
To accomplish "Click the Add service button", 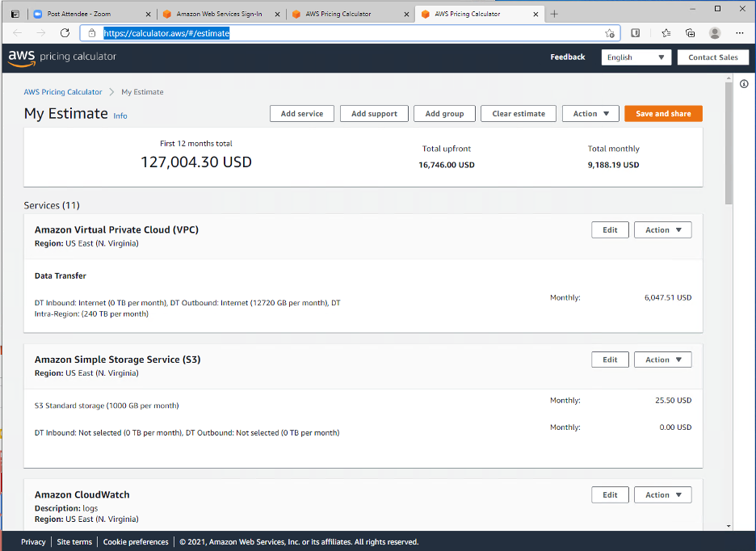I will coord(302,114).
